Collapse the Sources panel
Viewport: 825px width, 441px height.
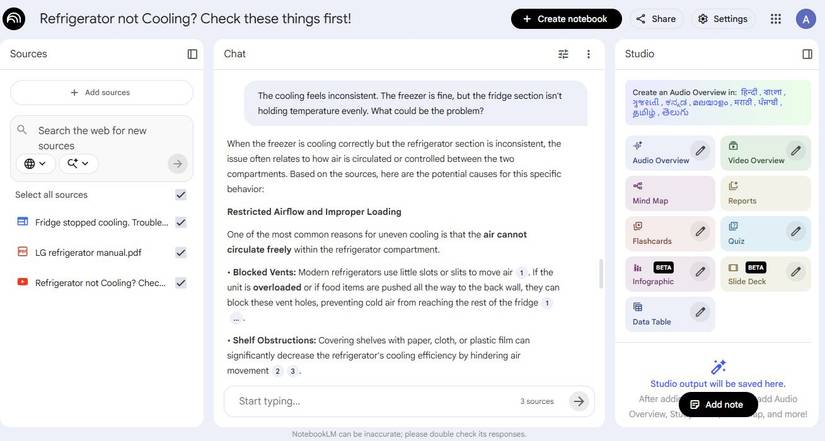click(193, 54)
